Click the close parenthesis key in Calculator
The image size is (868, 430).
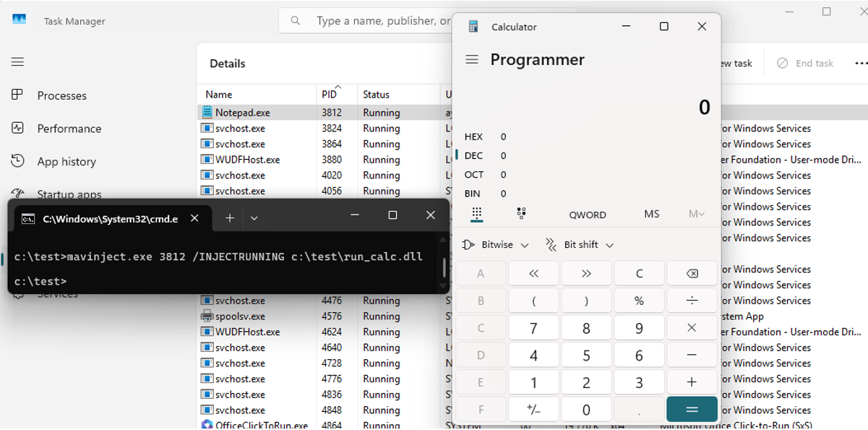586,301
